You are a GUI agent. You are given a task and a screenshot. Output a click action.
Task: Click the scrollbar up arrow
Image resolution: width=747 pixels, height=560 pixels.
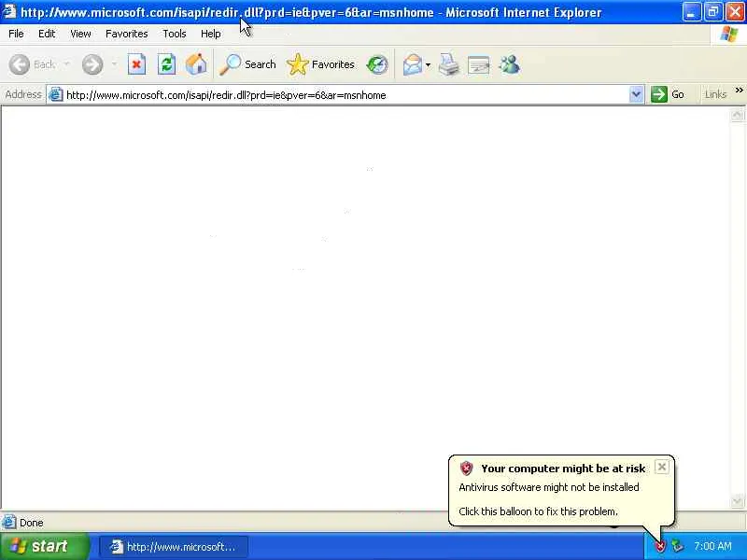coord(737,114)
